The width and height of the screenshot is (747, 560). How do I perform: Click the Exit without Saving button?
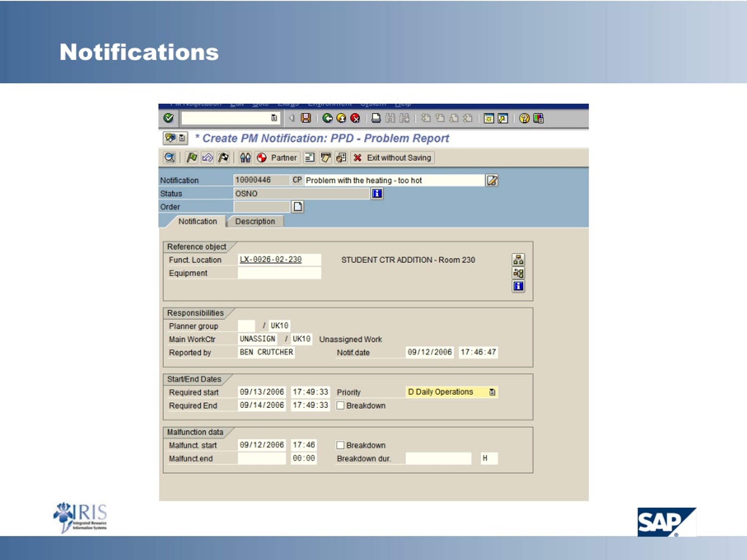(x=392, y=157)
